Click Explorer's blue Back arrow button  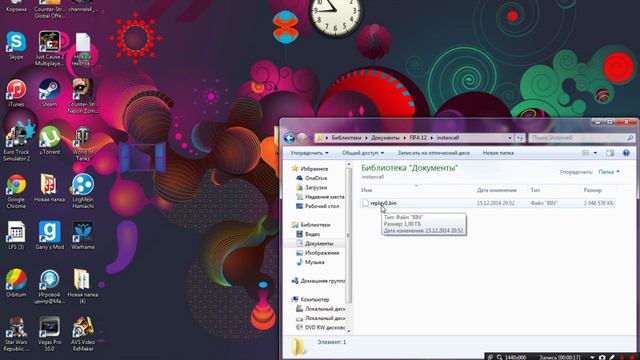coord(289,138)
